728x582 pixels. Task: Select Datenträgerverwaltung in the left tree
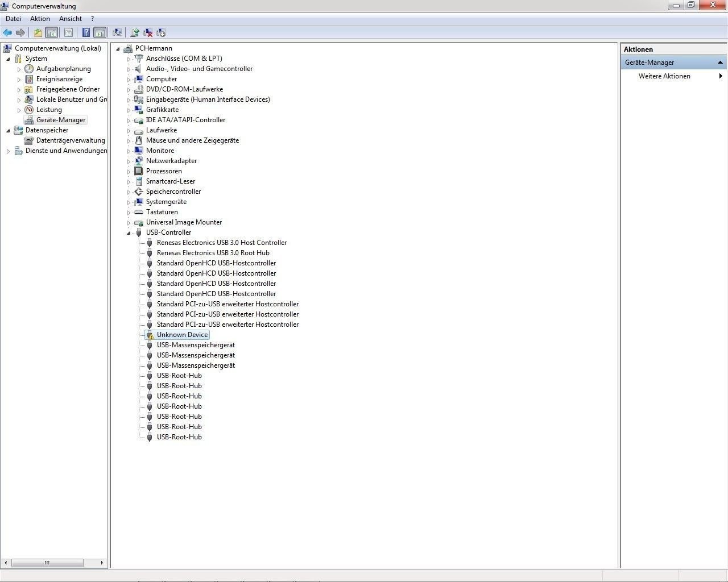[x=71, y=140]
